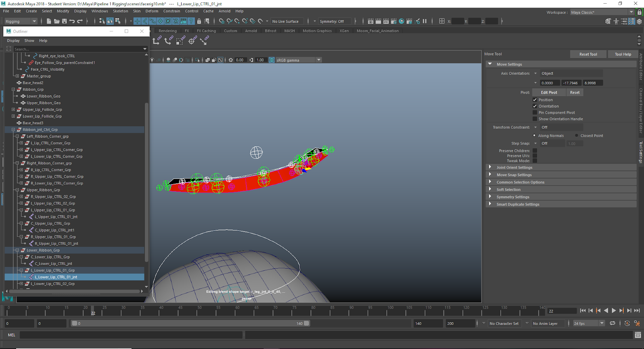Expand Joint Orient Settings section

[490, 167]
